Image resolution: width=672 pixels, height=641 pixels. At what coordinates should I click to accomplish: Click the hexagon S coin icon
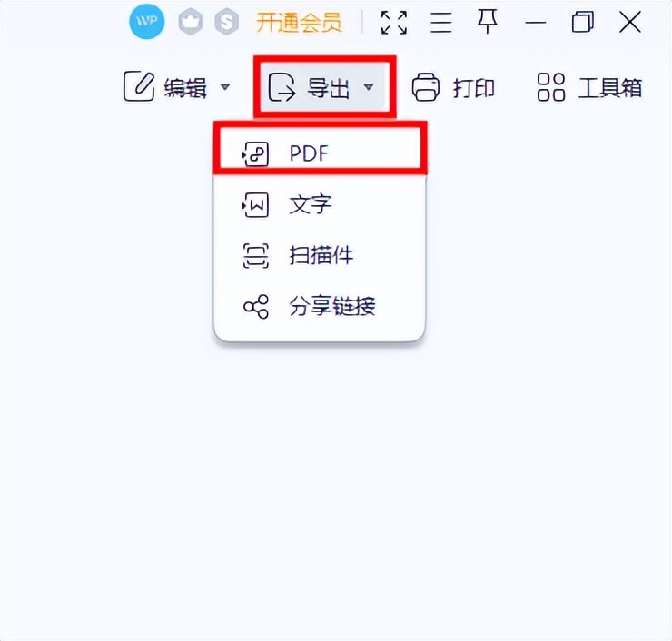coord(226,22)
